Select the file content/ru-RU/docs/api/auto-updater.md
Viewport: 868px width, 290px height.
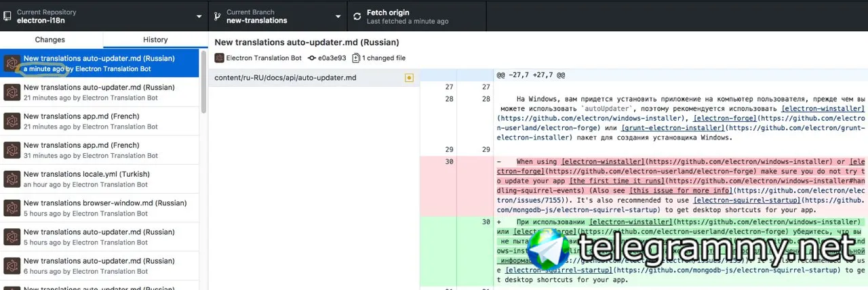(x=285, y=78)
